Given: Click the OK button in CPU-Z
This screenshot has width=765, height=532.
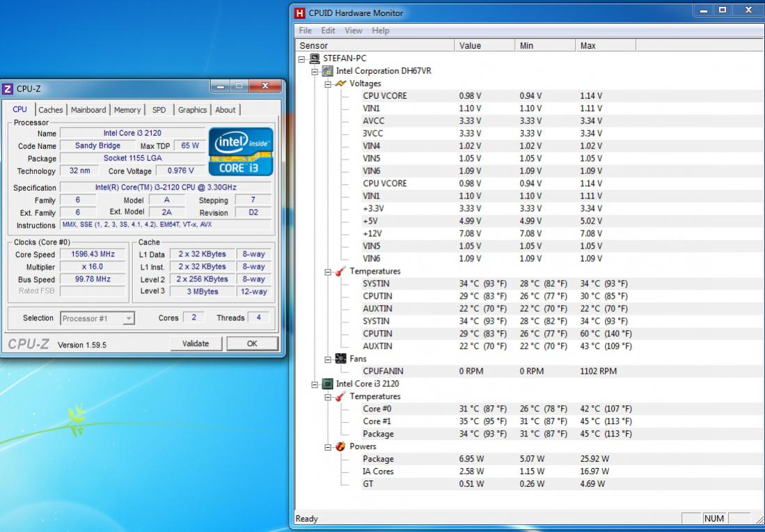Looking at the screenshot, I should [x=252, y=343].
